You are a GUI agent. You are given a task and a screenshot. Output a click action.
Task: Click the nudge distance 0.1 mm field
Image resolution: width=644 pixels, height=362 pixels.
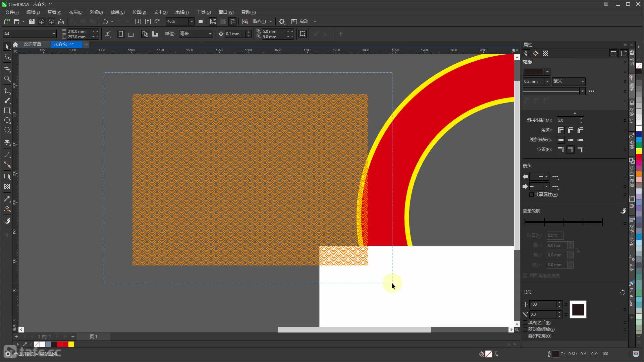(235, 34)
